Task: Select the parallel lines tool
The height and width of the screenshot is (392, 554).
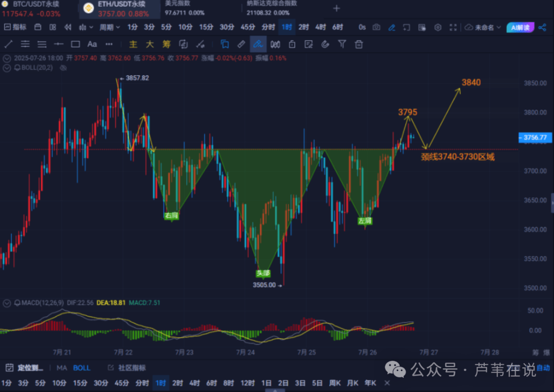Action: tap(25, 44)
